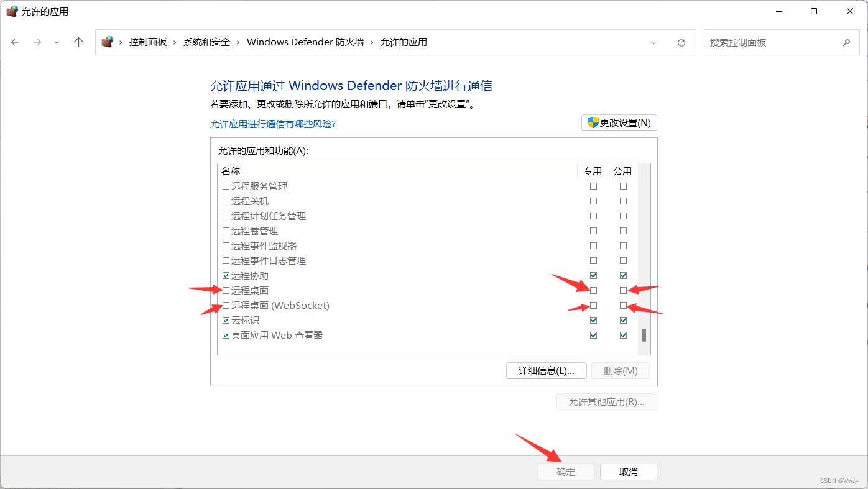Close the 允许的应用 window
Image resolution: width=868 pixels, height=489 pixels.
[850, 11]
